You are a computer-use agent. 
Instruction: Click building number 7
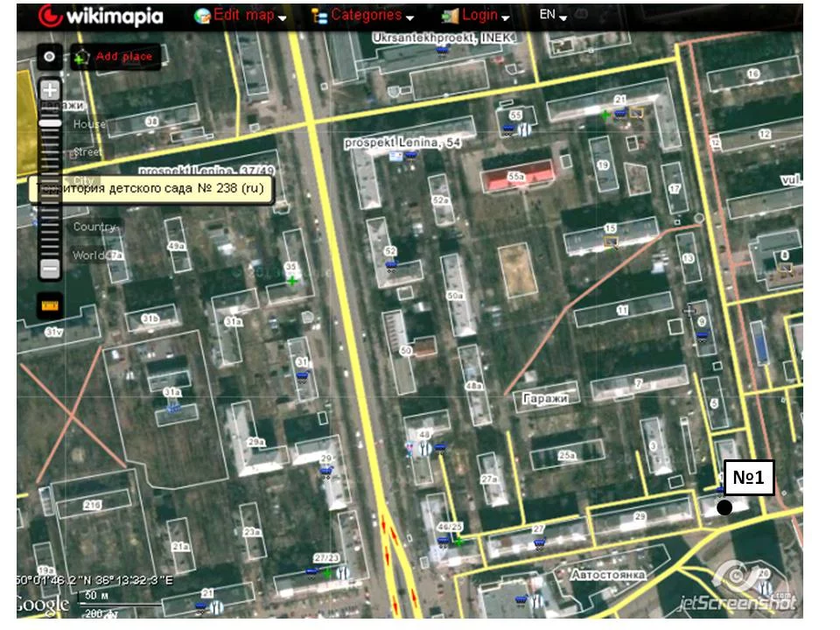[639, 383]
